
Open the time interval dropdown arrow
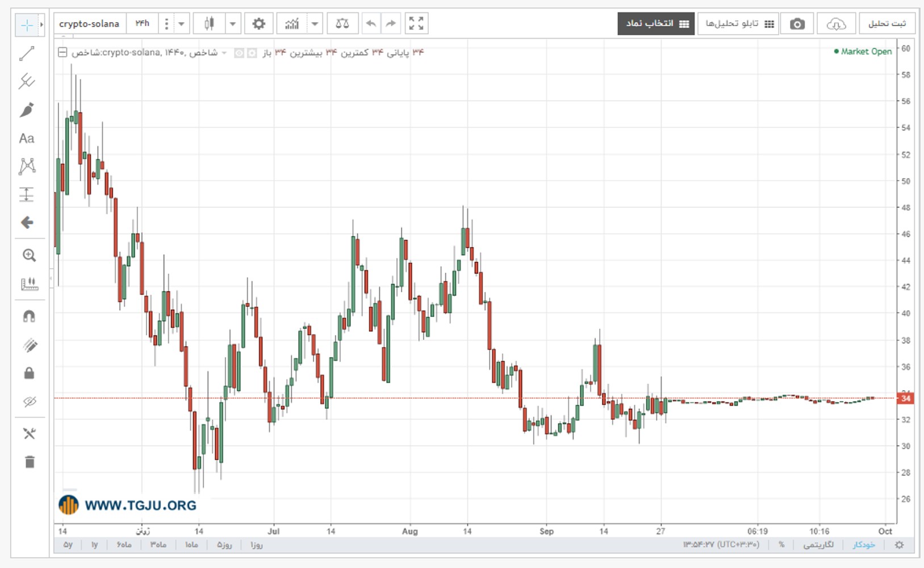[181, 24]
